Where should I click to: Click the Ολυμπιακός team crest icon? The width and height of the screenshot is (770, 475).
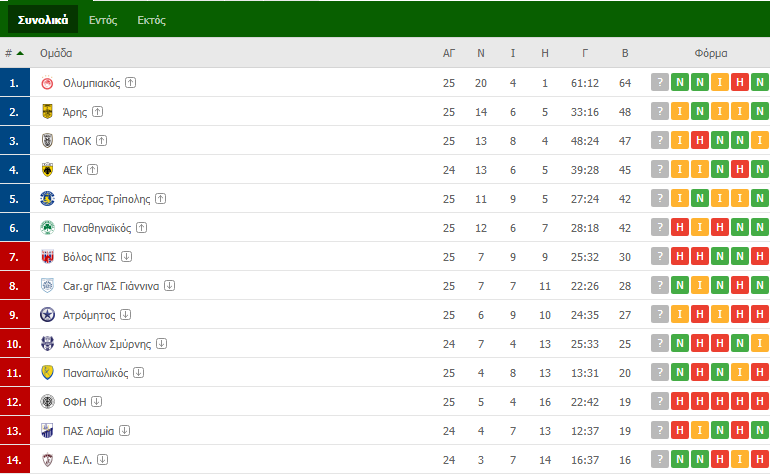pos(47,83)
